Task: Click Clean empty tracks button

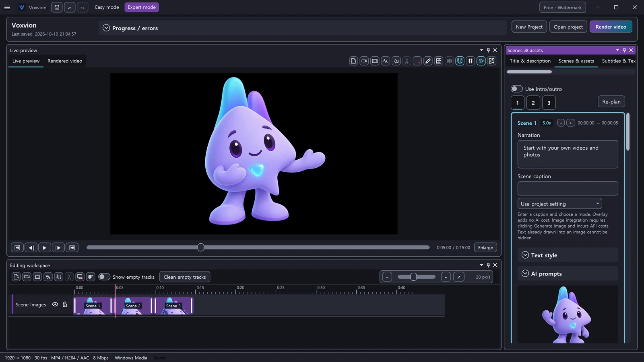Action: point(185,277)
